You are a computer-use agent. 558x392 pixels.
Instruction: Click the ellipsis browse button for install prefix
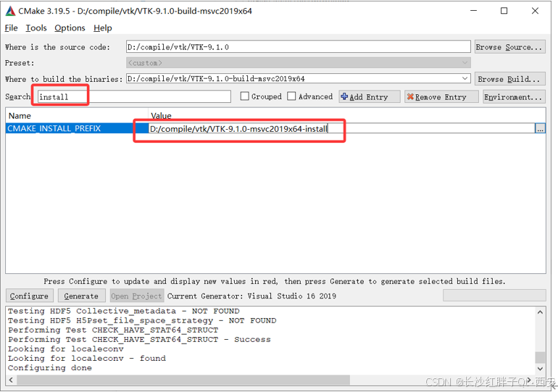[x=540, y=128]
